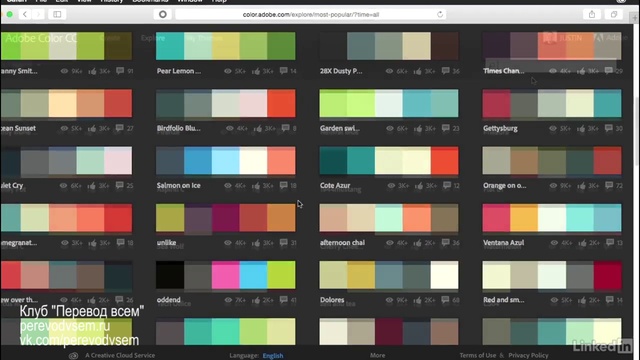Like the oddend theme

coord(256,300)
